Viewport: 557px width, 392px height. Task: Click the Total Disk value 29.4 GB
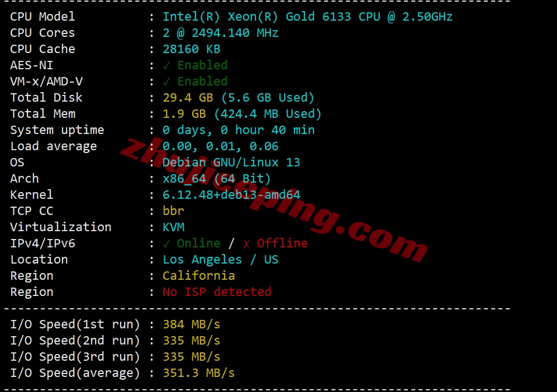coord(188,98)
